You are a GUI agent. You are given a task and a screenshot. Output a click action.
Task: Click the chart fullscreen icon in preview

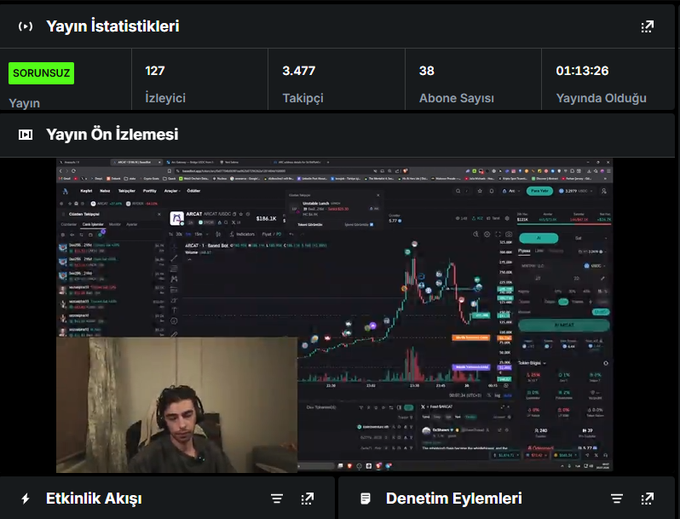(498, 234)
